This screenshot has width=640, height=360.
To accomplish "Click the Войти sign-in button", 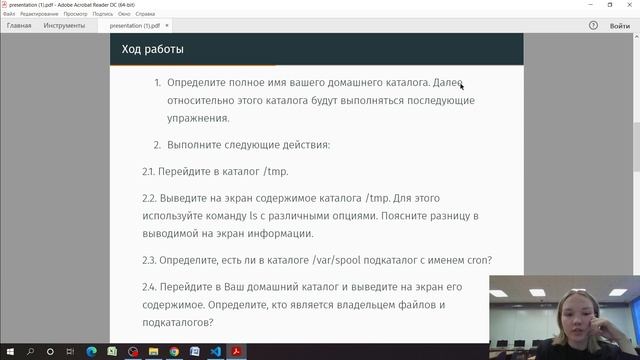I will point(620,26).
